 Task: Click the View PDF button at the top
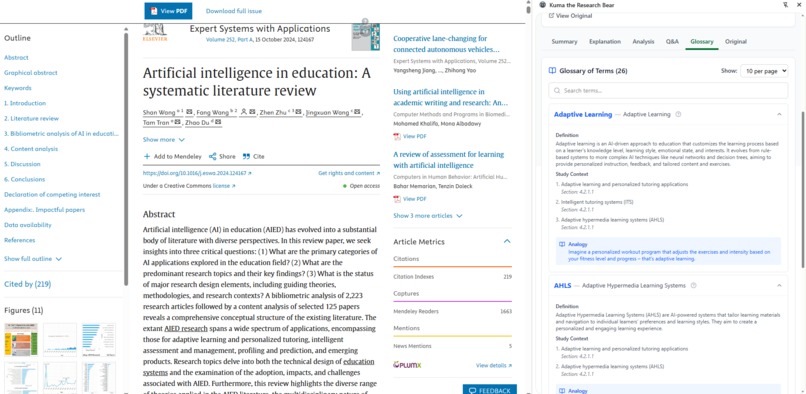[168, 11]
